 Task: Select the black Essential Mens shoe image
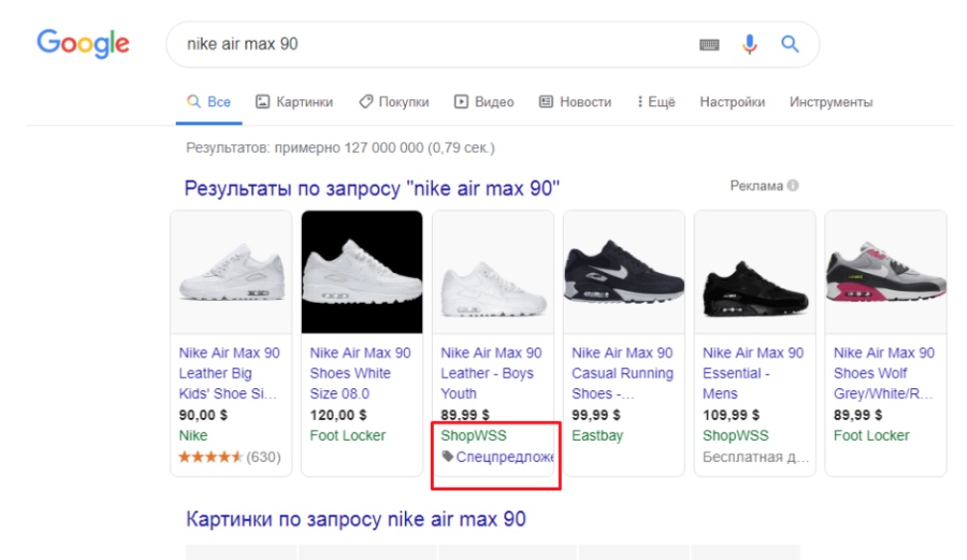(x=755, y=272)
